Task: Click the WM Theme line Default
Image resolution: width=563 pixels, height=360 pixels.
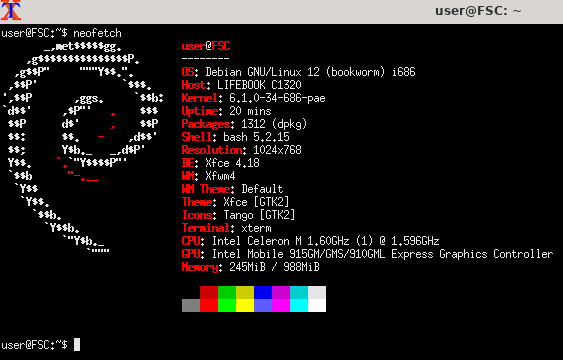Action: coord(233,189)
